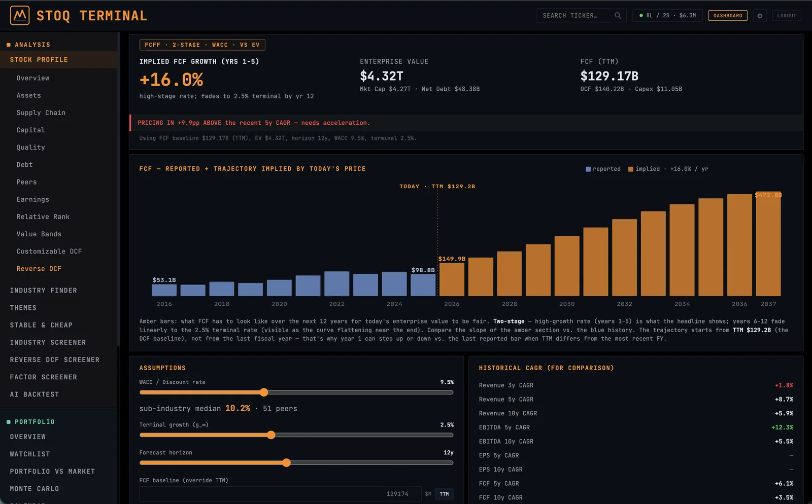
Task: Click the FCFF 2-Stage WACC model tag
Action: 202,45
